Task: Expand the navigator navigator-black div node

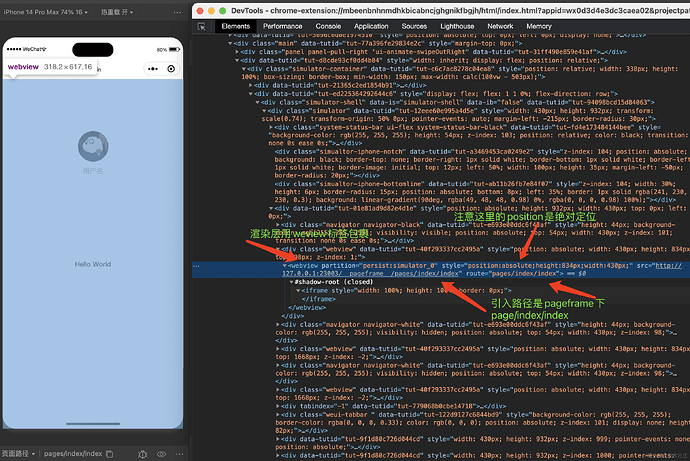Action: click(x=278, y=225)
